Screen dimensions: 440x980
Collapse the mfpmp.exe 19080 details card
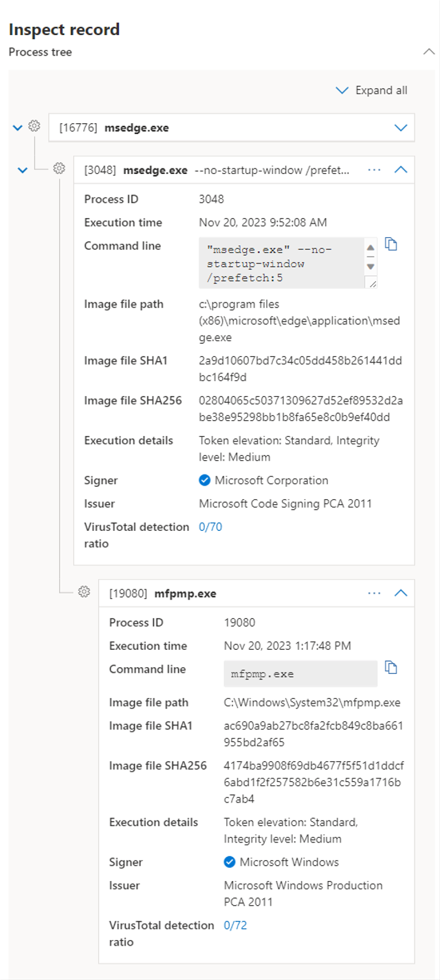(x=401, y=593)
